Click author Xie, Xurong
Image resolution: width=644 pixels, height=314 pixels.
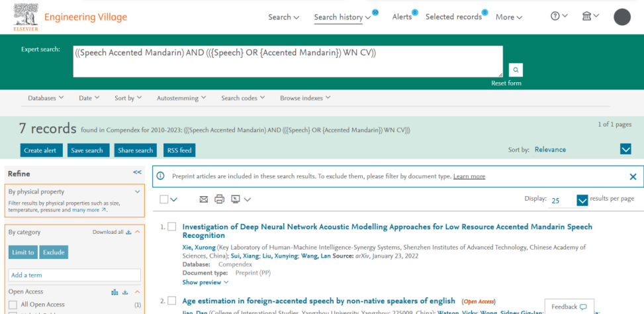199,247
